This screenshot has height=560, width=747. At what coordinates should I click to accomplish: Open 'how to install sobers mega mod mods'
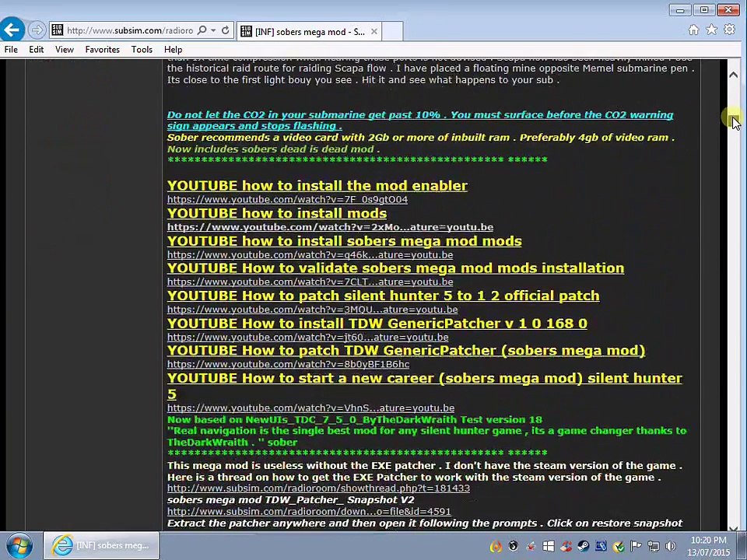(345, 241)
